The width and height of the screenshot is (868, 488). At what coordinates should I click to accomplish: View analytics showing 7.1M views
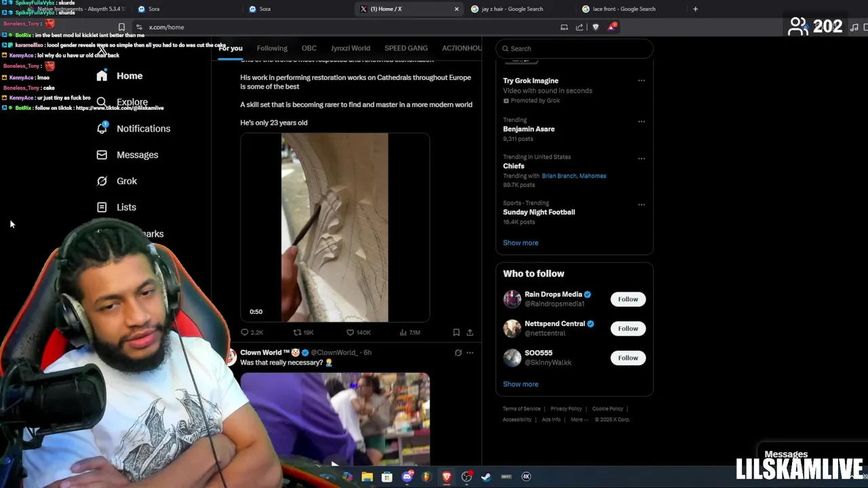coord(410,332)
